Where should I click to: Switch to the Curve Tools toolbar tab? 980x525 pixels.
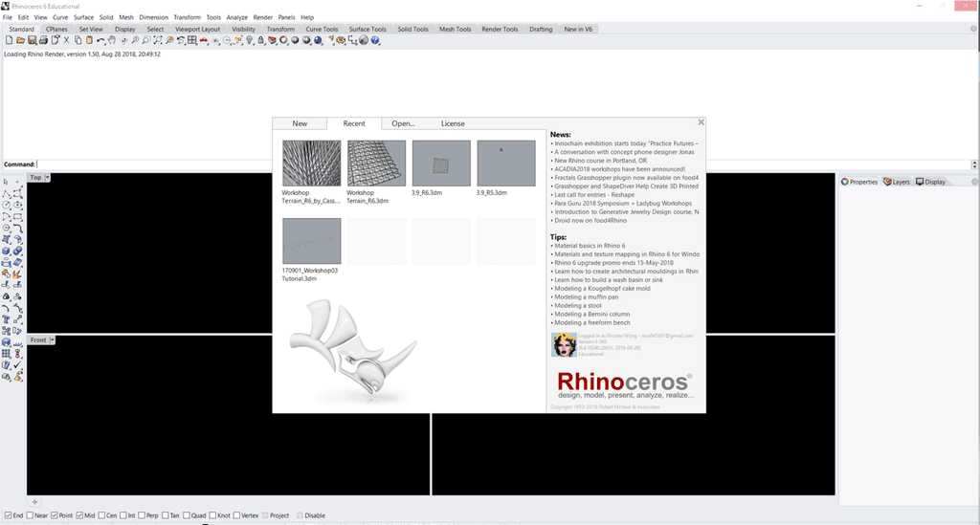tap(322, 29)
